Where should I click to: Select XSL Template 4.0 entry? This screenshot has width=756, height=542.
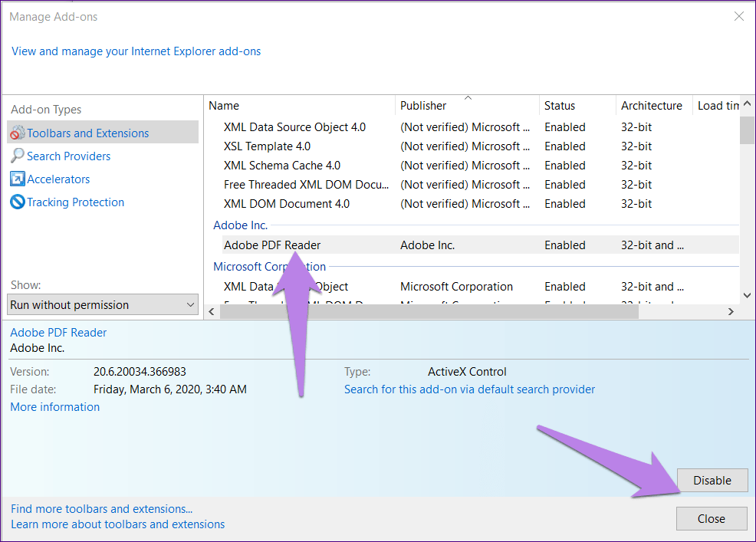click(267, 146)
